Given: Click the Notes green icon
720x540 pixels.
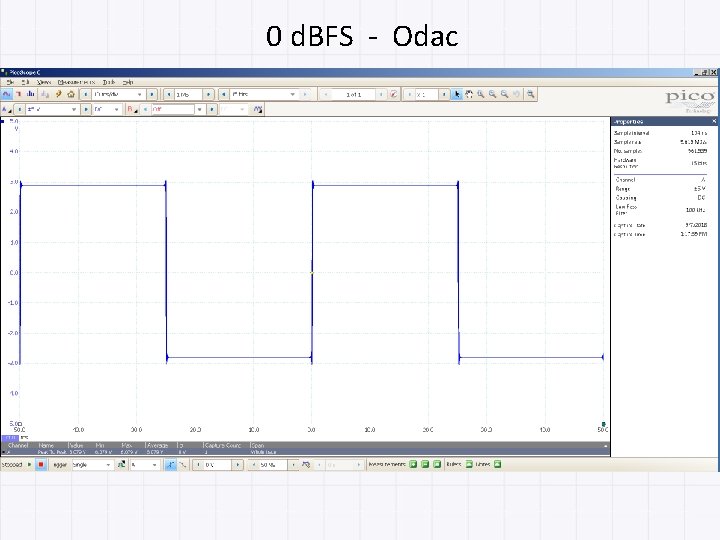Looking at the screenshot, I should click(x=498, y=465).
